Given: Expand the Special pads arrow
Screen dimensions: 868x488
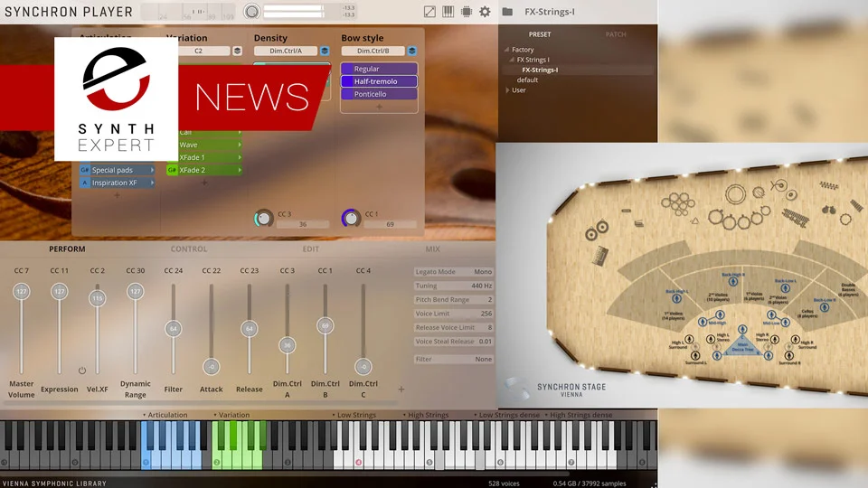Looking at the screenshot, I should [x=152, y=170].
